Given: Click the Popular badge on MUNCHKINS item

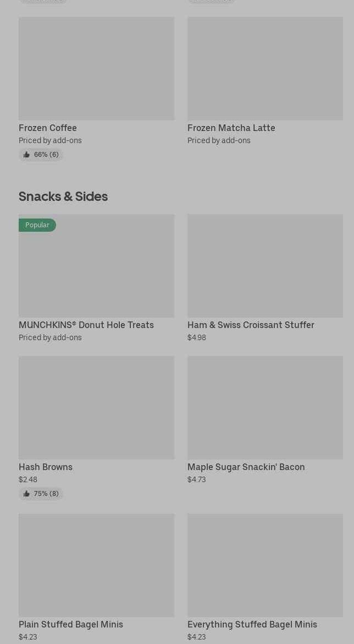Looking at the screenshot, I should pos(37,225).
